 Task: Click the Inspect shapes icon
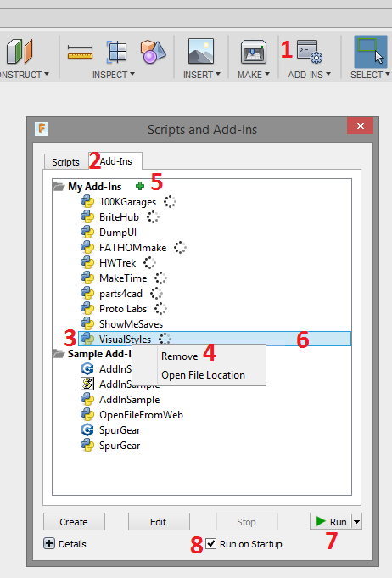coord(153,52)
